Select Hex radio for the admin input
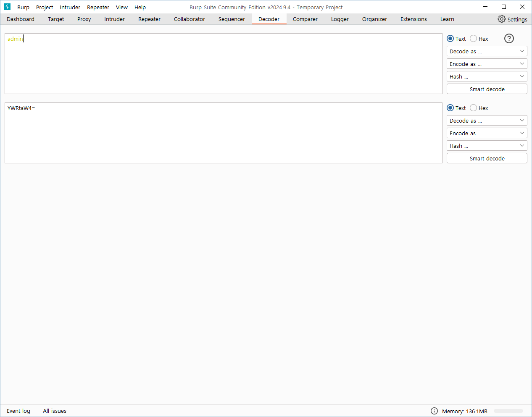The height and width of the screenshot is (417, 532). (x=474, y=39)
